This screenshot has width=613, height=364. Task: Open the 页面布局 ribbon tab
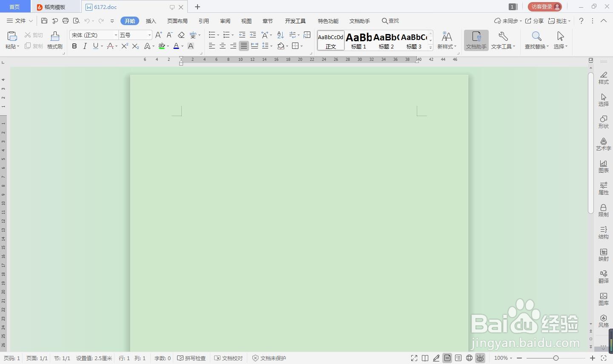pyautogui.click(x=178, y=20)
